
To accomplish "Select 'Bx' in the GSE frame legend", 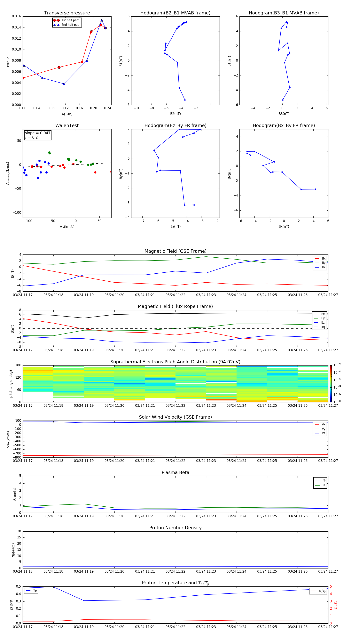I will click(320, 259).
